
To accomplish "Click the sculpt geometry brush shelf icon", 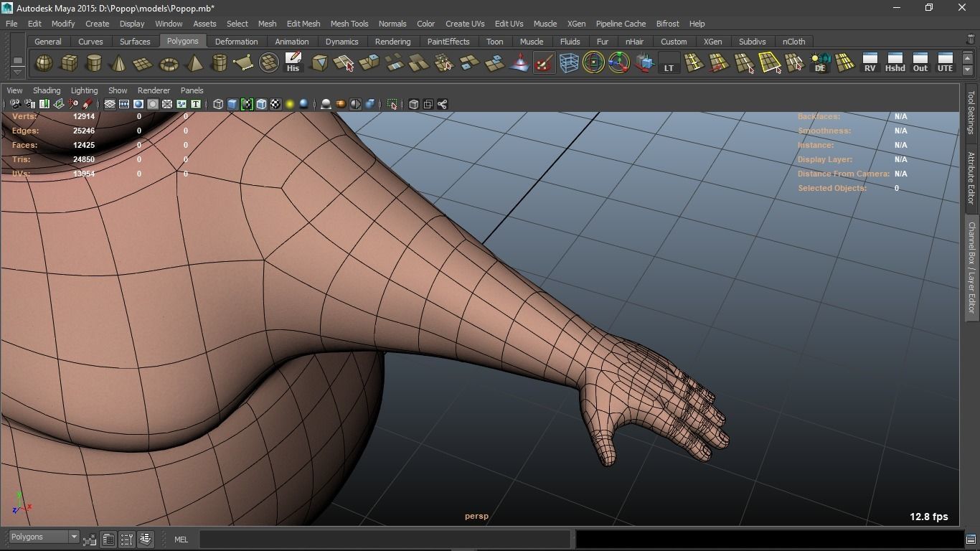I will [544, 64].
